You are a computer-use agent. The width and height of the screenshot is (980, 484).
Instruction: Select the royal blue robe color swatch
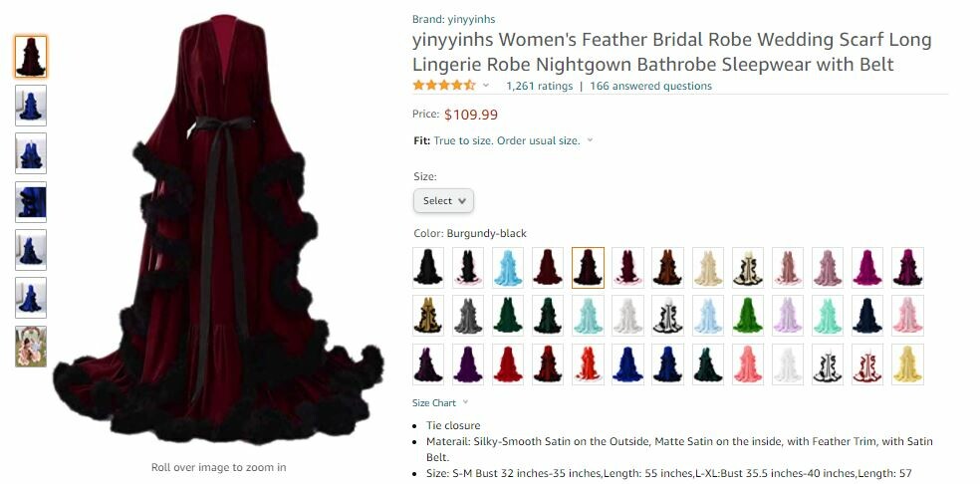tap(628, 363)
